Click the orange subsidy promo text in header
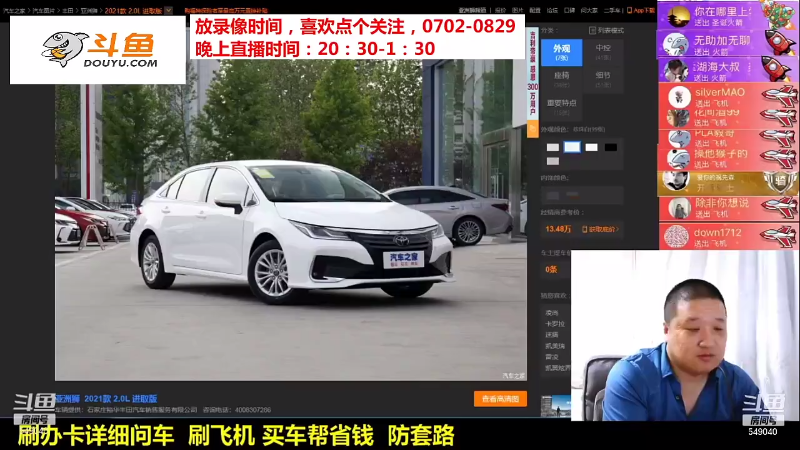Viewport: 800px width, 450px height. pyautogui.click(x=226, y=10)
